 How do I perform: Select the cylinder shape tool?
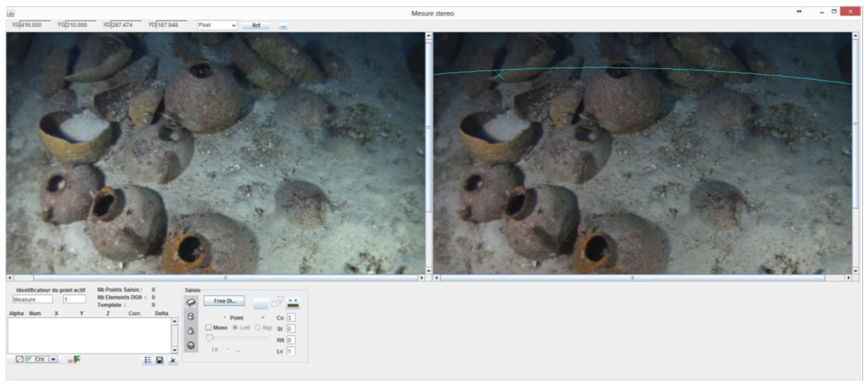click(191, 317)
